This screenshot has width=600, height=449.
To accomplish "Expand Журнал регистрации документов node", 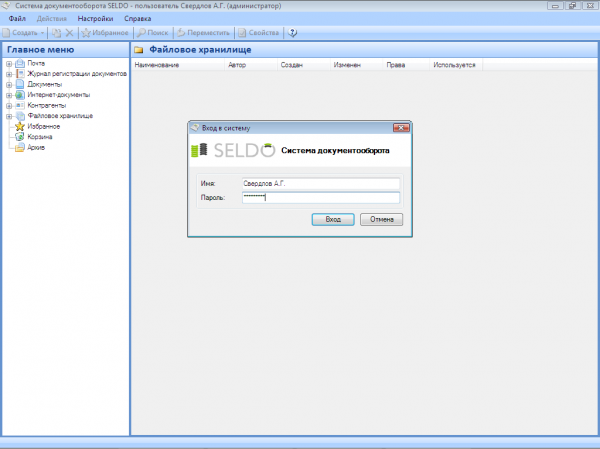I will pos(9,74).
